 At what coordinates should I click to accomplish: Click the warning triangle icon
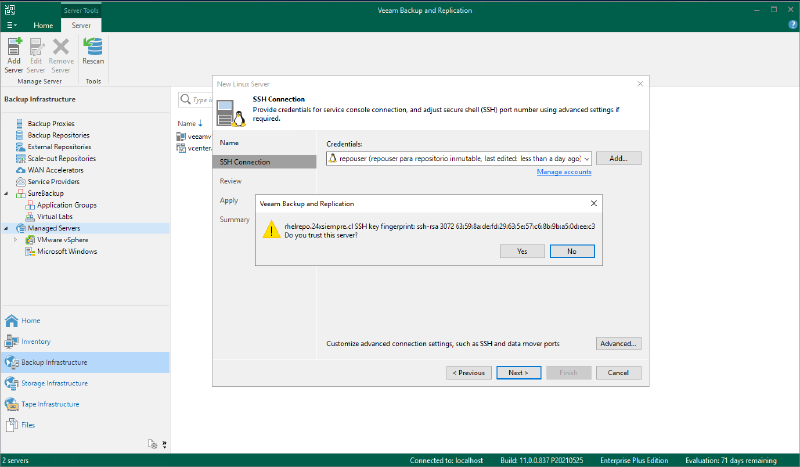(271, 230)
